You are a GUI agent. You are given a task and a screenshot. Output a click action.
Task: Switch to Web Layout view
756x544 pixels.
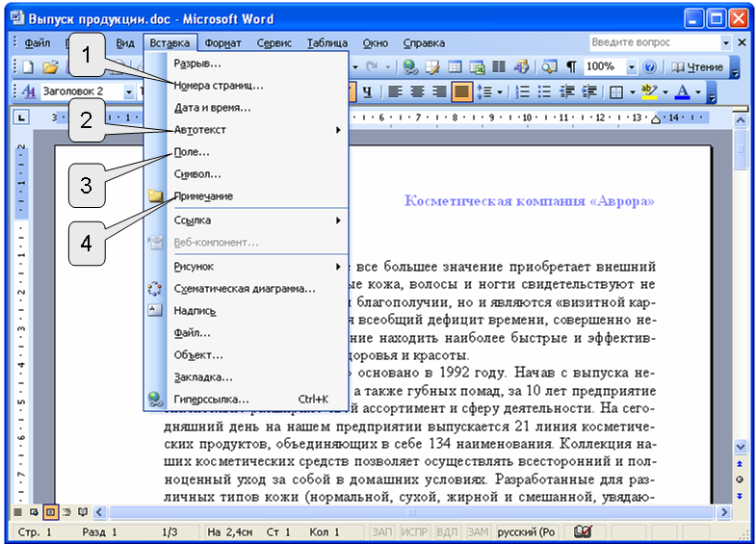[34, 511]
